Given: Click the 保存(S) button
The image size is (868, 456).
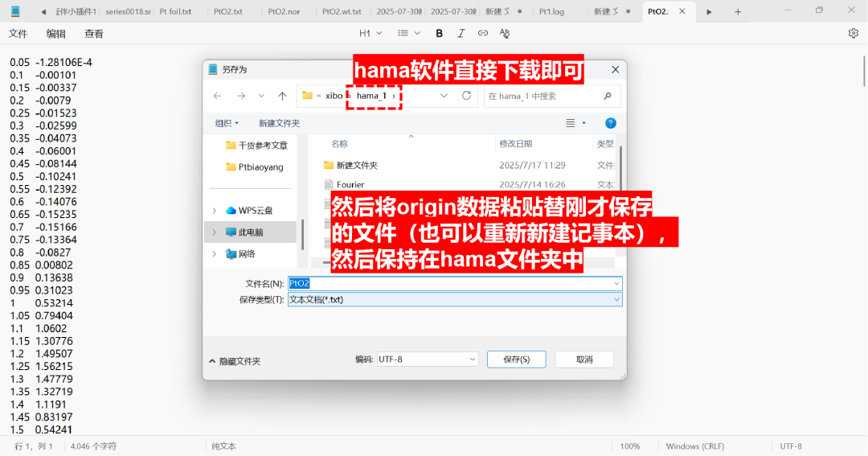Looking at the screenshot, I should (x=517, y=359).
